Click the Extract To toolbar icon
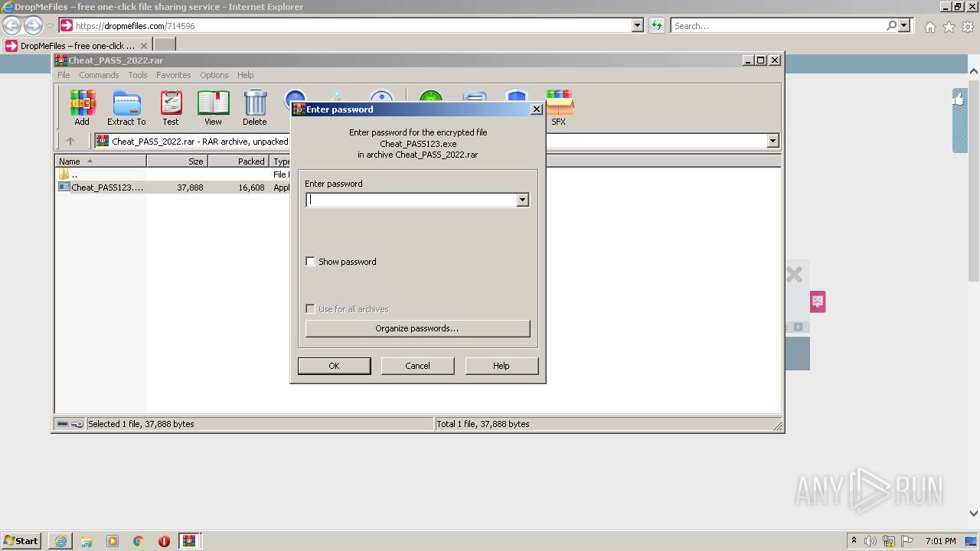The height and width of the screenshot is (551, 980). [x=126, y=108]
